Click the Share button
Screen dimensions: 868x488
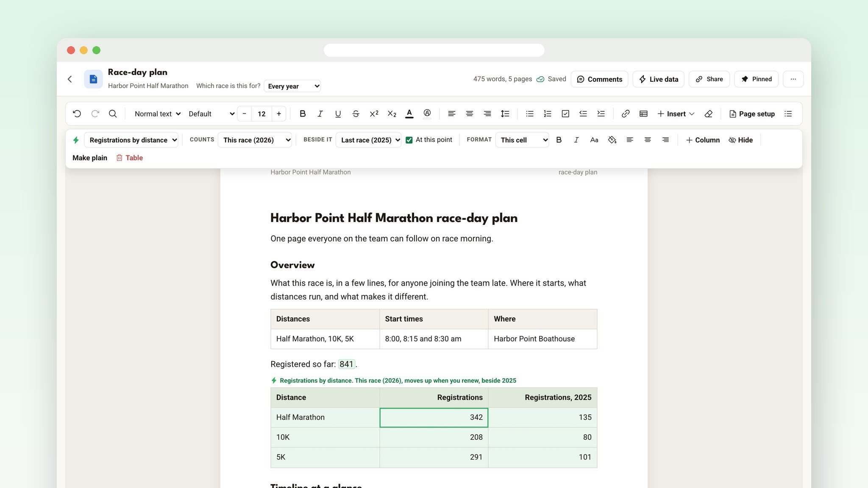coord(709,79)
